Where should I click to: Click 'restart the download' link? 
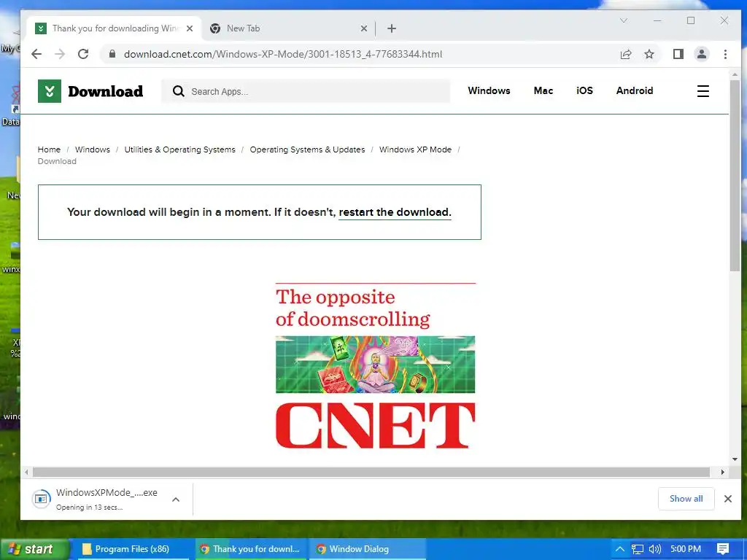[395, 212]
